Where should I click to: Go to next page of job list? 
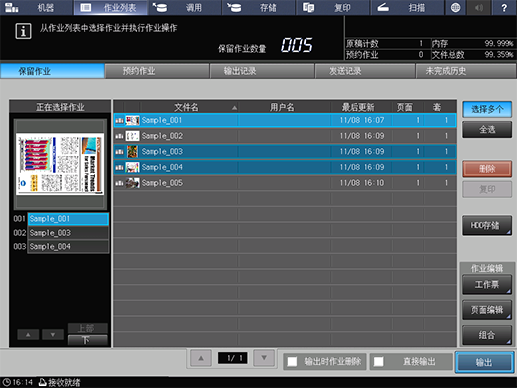[x=264, y=358]
